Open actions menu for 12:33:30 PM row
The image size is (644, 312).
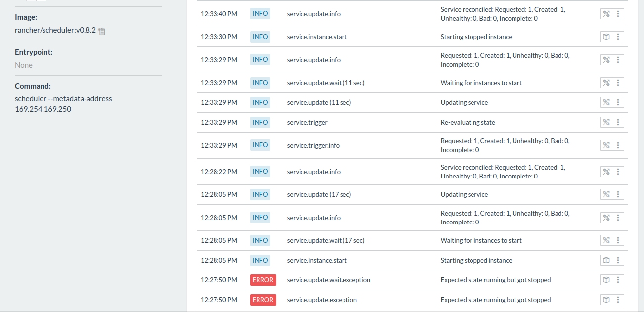click(618, 37)
